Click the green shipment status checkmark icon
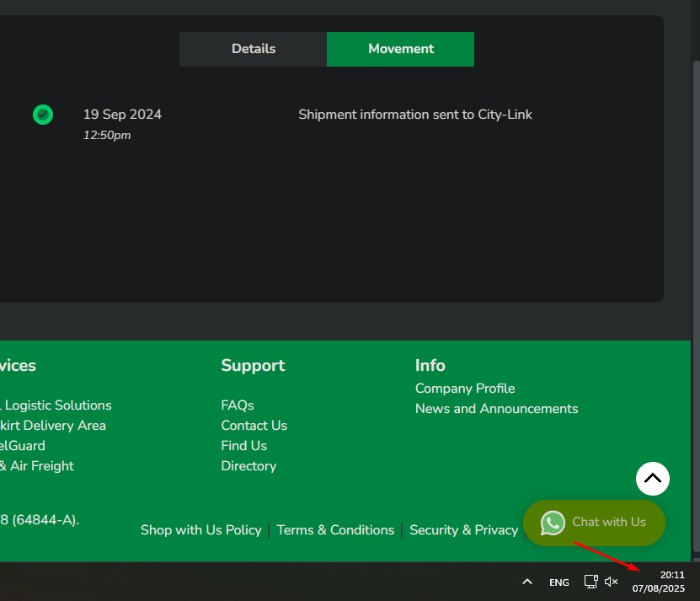This screenshot has height=601, width=700. coord(43,115)
